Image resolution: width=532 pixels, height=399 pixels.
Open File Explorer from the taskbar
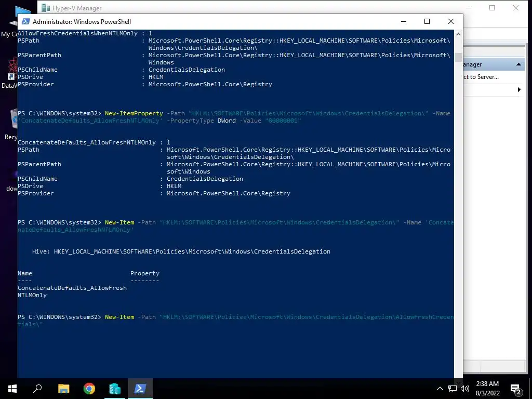click(63, 389)
